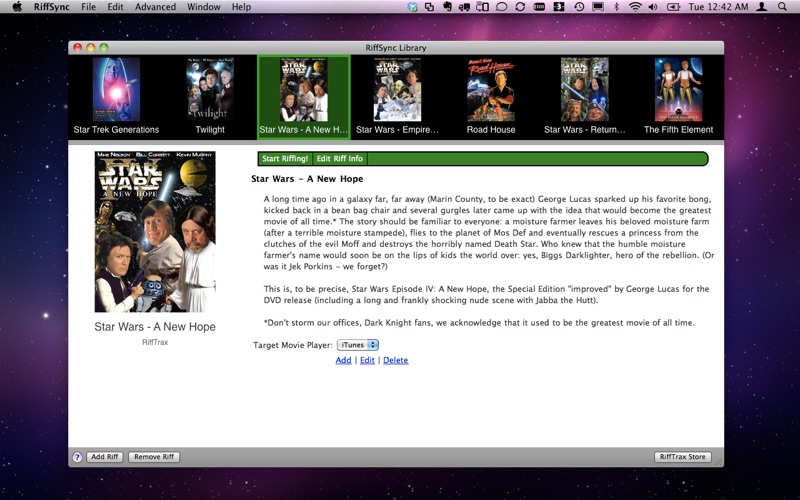Select The Fifth Element thumbnail
The width and height of the screenshot is (800, 500).
coord(679,90)
